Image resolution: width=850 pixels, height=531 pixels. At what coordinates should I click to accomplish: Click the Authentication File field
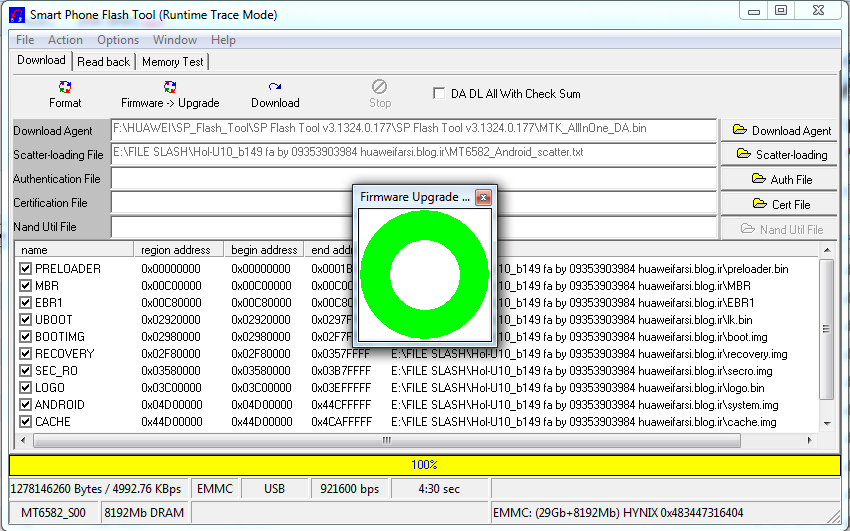click(414, 178)
